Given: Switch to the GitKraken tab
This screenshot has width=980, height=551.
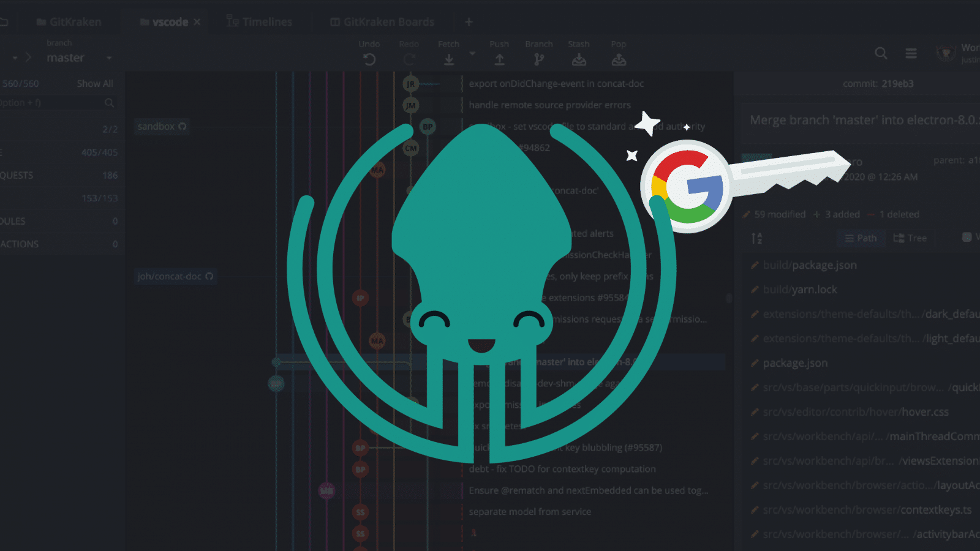Looking at the screenshot, I should click(x=69, y=22).
